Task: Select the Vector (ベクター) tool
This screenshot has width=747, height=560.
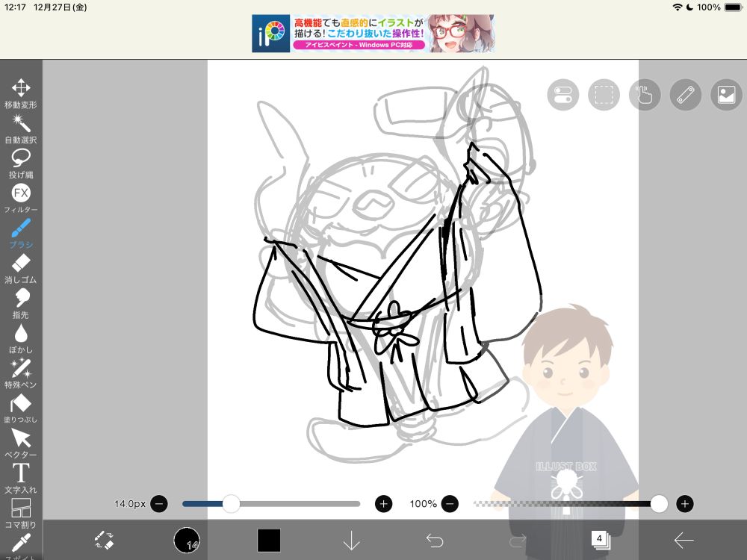Action: 21,444
